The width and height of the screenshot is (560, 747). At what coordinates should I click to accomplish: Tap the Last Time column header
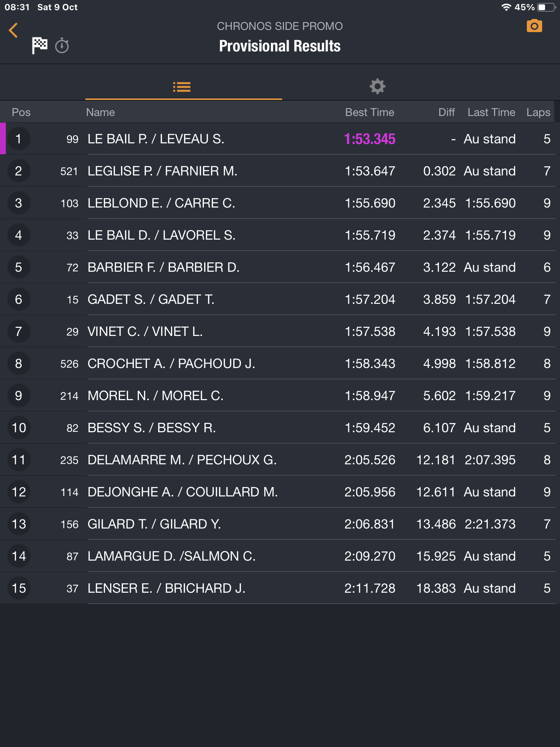(491, 112)
